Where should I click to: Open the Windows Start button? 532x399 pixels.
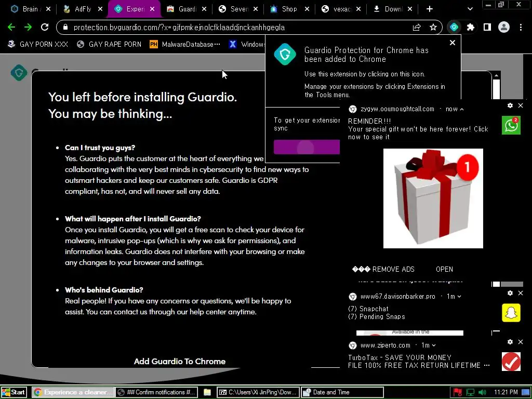tap(14, 392)
